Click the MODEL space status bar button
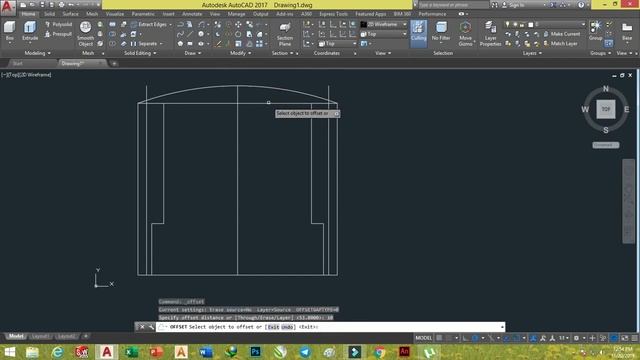The width and height of the screenshot is (640, 360). point(423,338)
